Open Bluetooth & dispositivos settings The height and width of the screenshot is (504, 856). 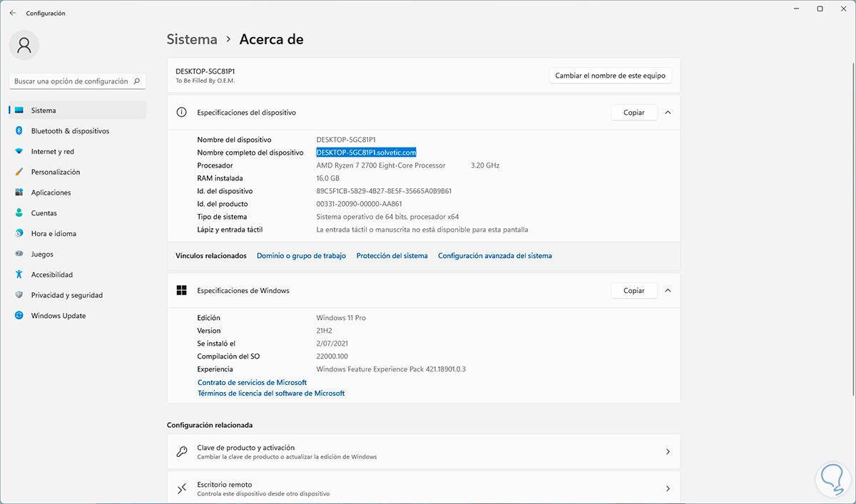click(70, 131)
